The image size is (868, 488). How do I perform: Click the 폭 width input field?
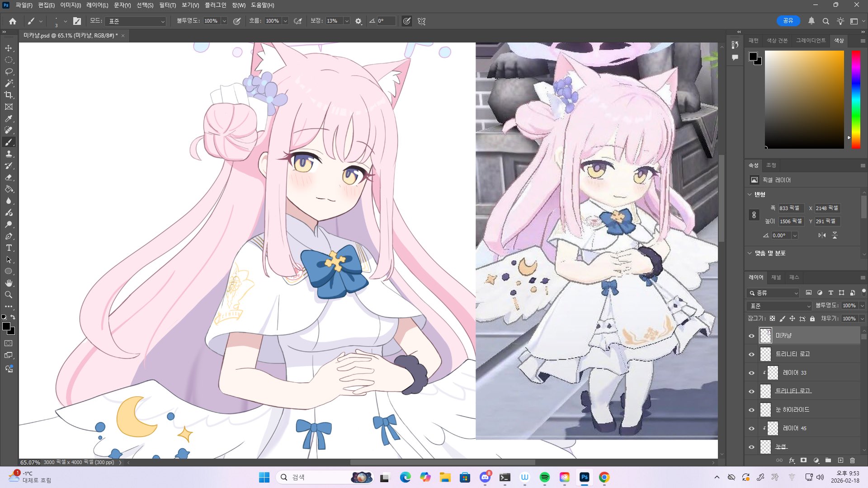pyautogui.click(x=790, y=208)
